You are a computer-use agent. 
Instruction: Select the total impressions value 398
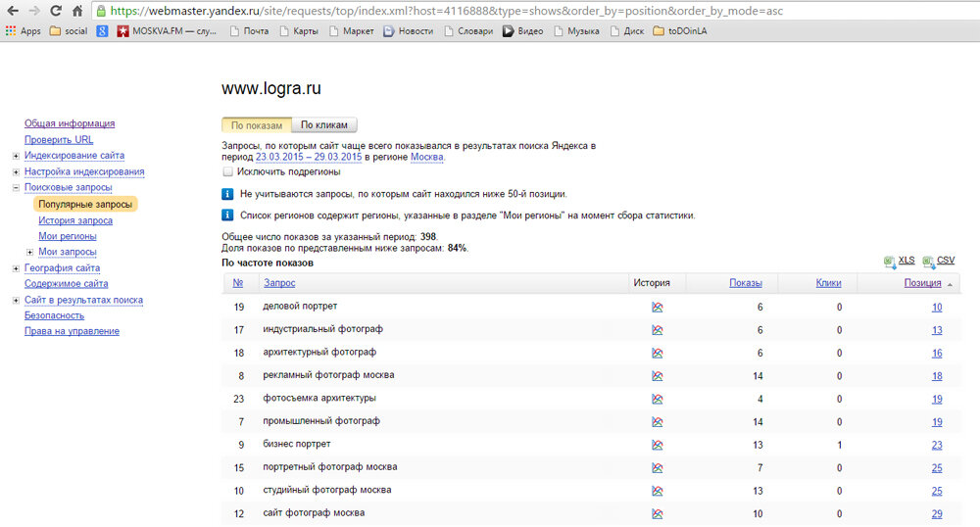(x=428, y=237)
